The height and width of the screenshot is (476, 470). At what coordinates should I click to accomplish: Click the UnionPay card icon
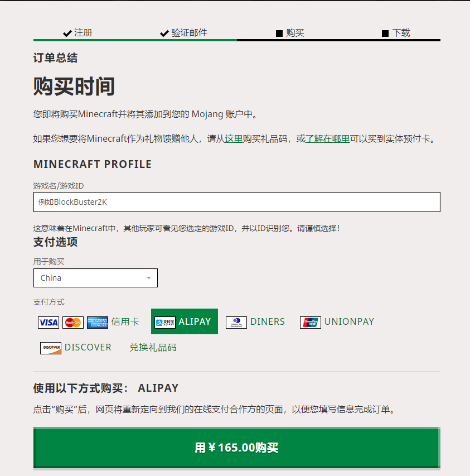(311, 323)
